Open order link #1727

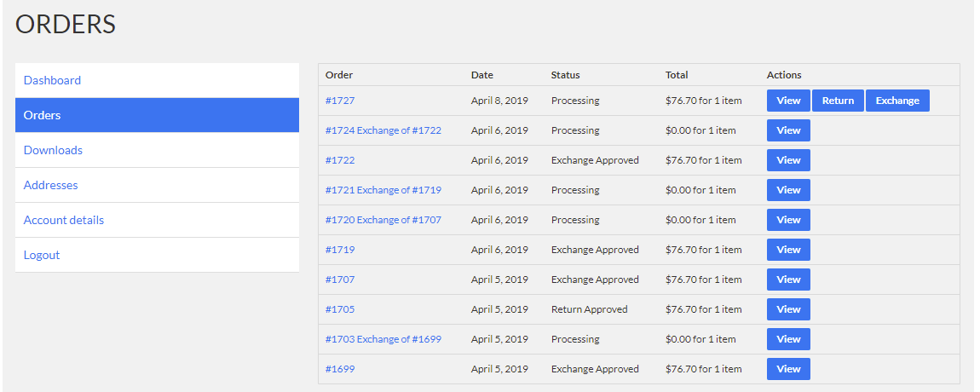coord(340,101)
